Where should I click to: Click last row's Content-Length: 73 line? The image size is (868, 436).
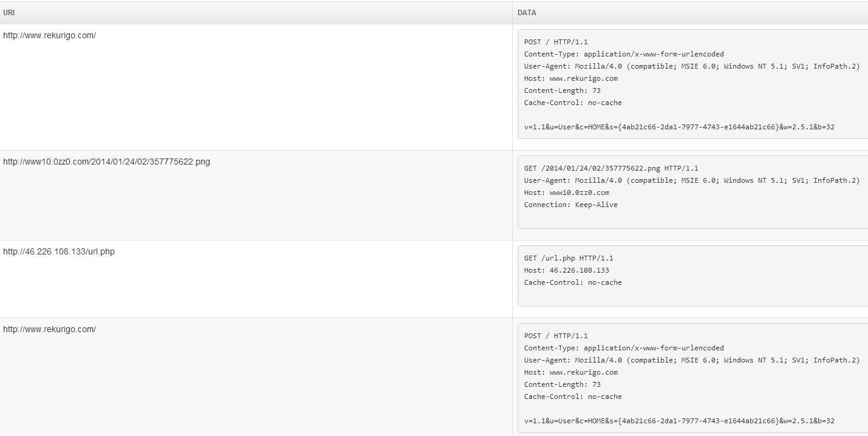(x=562, y=384)
